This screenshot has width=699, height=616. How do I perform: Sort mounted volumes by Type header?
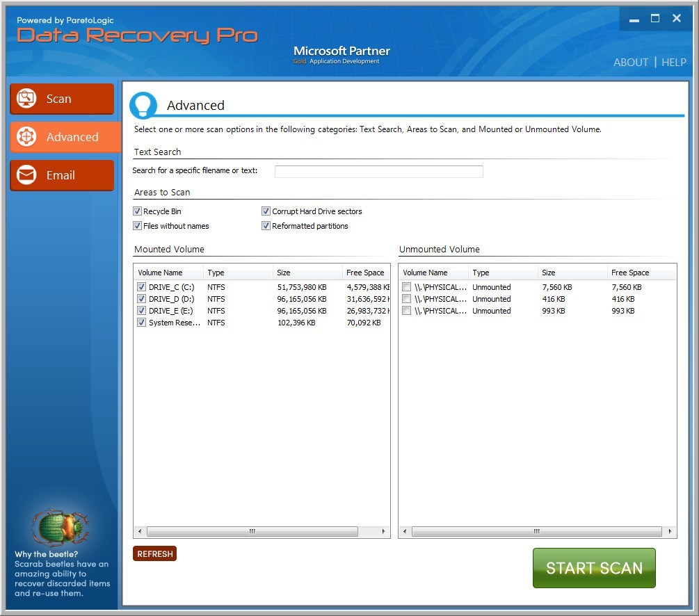[238, 273]
